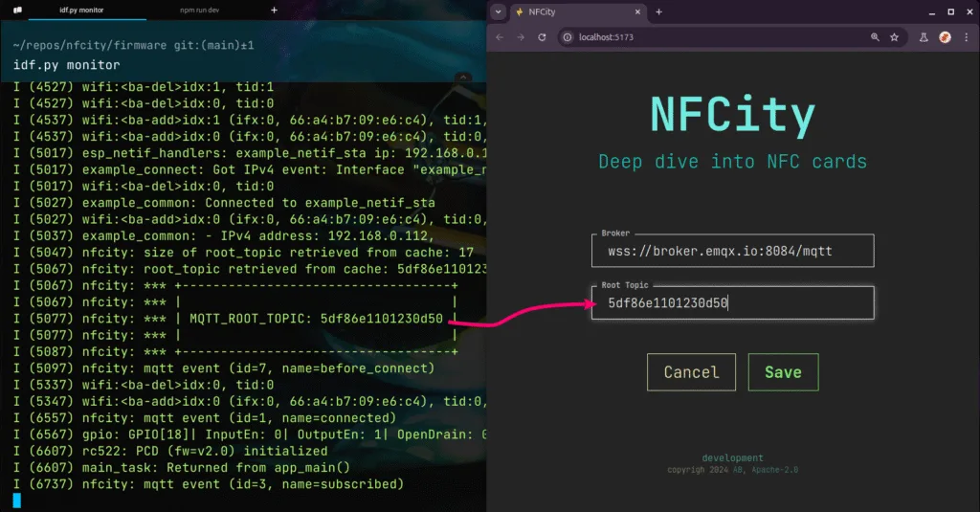View site information icon in address bar
Screen dimensions: 980x512
[x=567, y=37]
